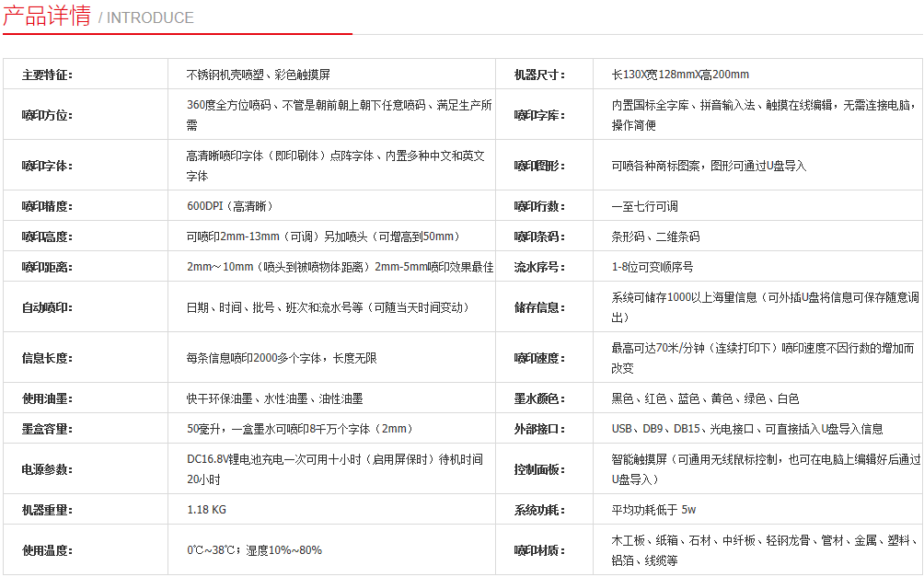This screenshot has width=924, height=577.
Task: Click the 墨水颜色 label
Action: click(539, 398)
